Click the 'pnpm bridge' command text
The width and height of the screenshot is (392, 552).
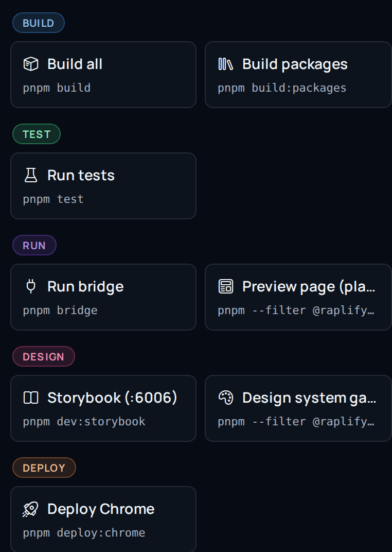pyautogui.click(x=60, y=310)
